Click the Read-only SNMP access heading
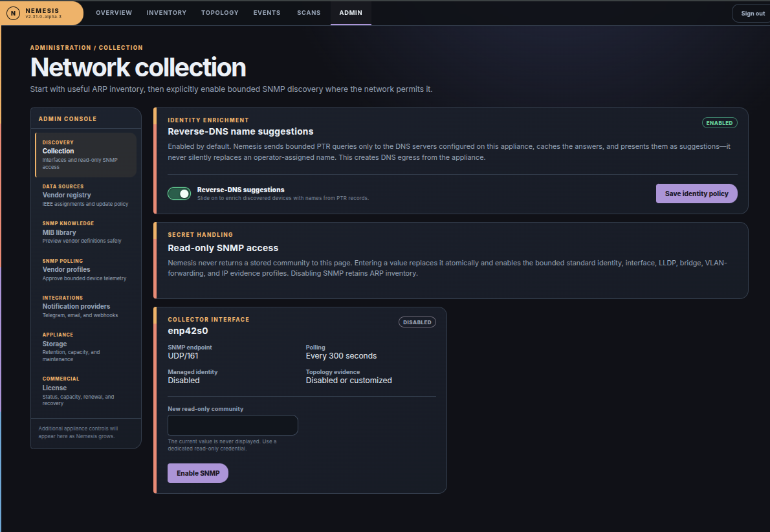This screenshot has height=532, width=770. pyautogui.click(x=223, y=248)
